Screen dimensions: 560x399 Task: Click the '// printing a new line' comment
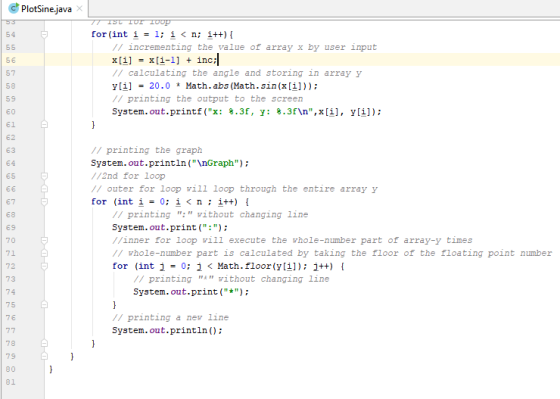170,318
